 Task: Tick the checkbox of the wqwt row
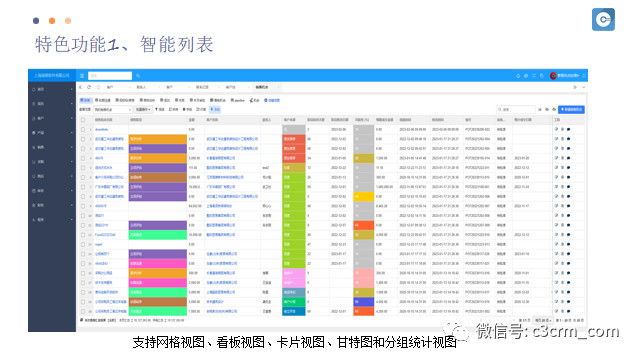pos(83,244)
